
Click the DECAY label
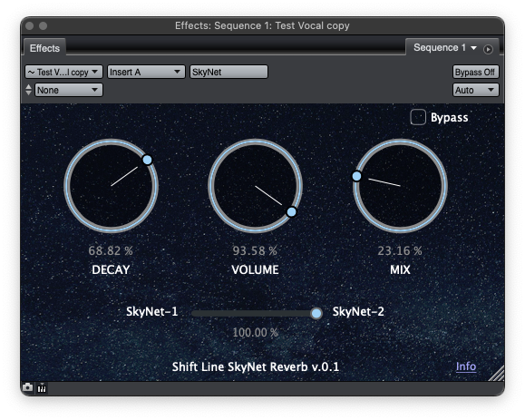(x=111, y=269)
